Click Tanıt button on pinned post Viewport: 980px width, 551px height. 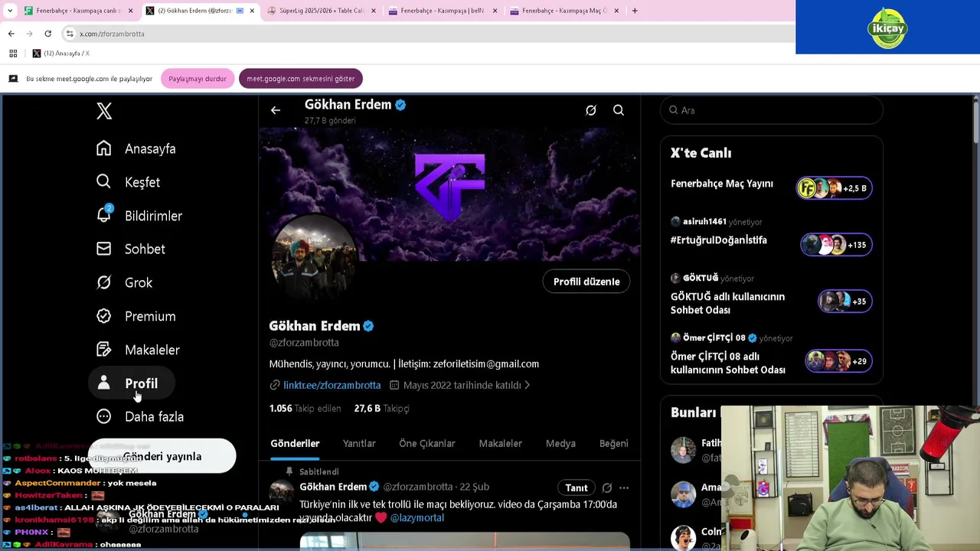coord(577,487)
